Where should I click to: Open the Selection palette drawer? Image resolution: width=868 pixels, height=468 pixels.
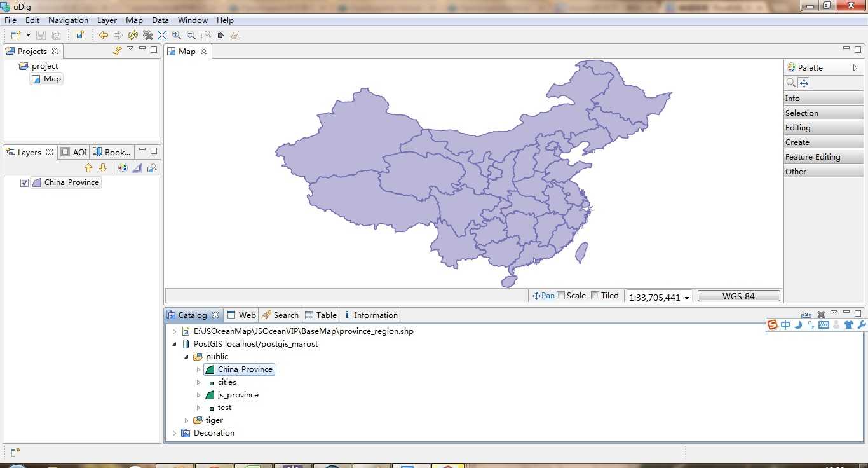click(x=824, y=113)
